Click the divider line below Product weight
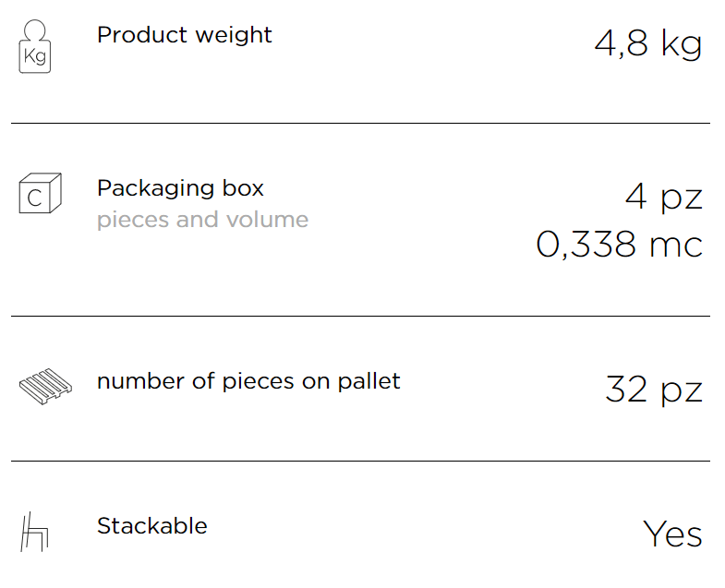Image resolution: width=725 pixels, height=588 pixels. pos(360,124)
